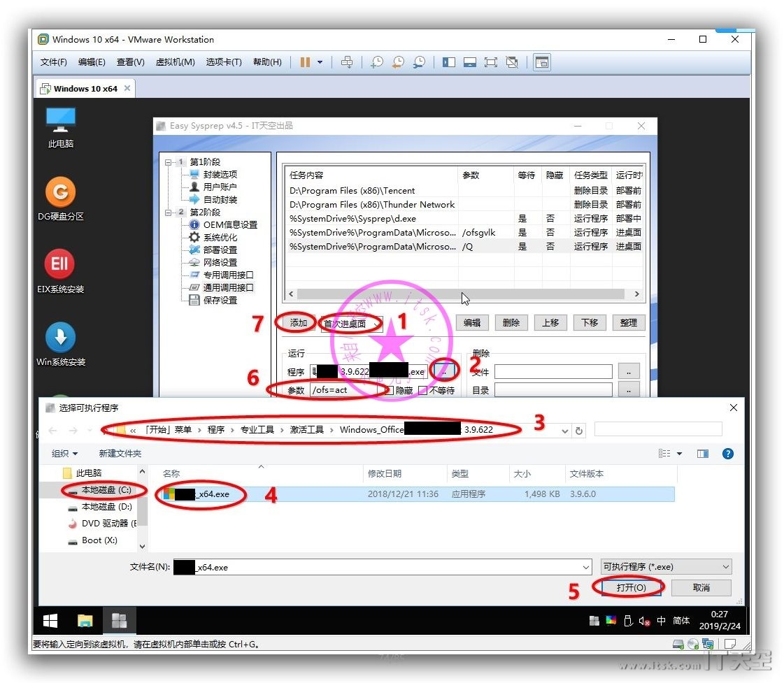Viewport: 784px width, 683px height.
Task: Open the dropdown arrow beside the pause button
Action: point(320,62)
